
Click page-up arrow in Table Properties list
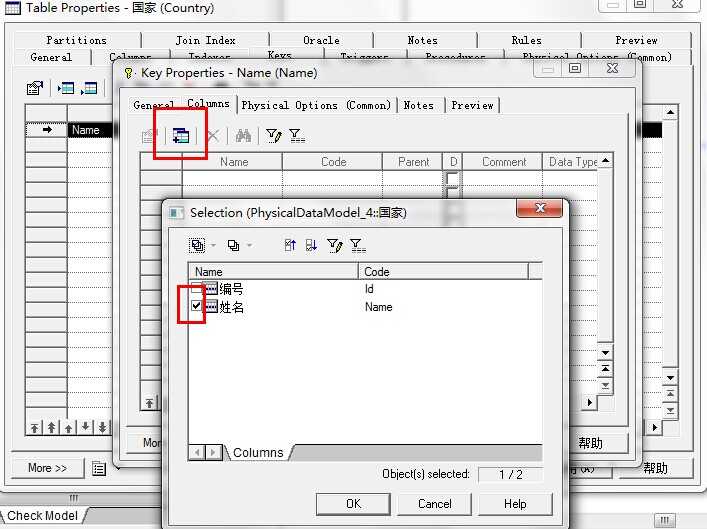(x=51, y=427)
